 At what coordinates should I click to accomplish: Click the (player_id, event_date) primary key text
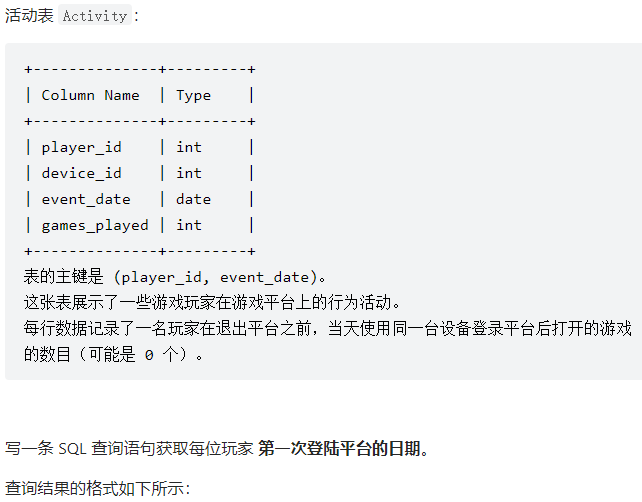click(216, 277)
